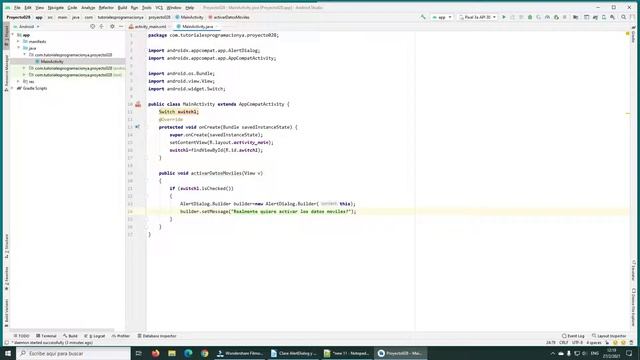Open Microsoft Edge from the taskbar
The height and width of the screenshot is (360, 640).
coord(188,353)
